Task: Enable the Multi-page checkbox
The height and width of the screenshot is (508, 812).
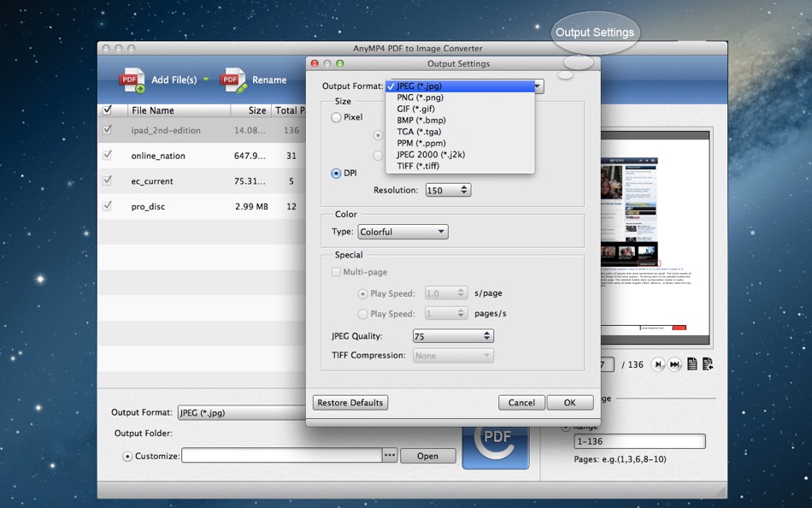Action: click(x=336, y=272)
